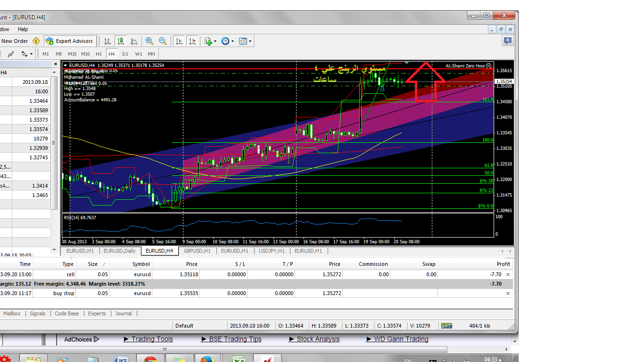Click the buy stop price 1.35535
This screenshot has height=362, width=644.
pyautogui.click(x=189, y=293)
